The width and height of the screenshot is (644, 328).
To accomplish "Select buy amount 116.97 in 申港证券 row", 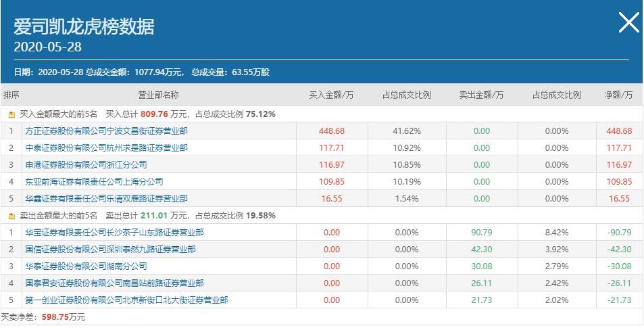I will coord(331,165).
